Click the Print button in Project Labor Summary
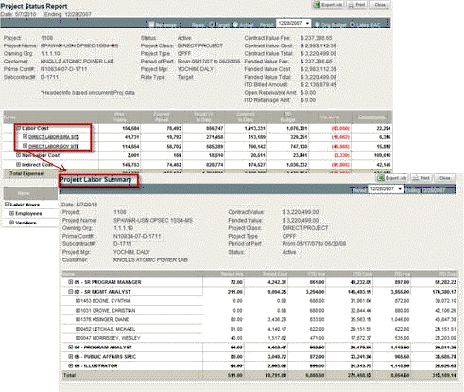464x392 pixels. click(421, 178)
